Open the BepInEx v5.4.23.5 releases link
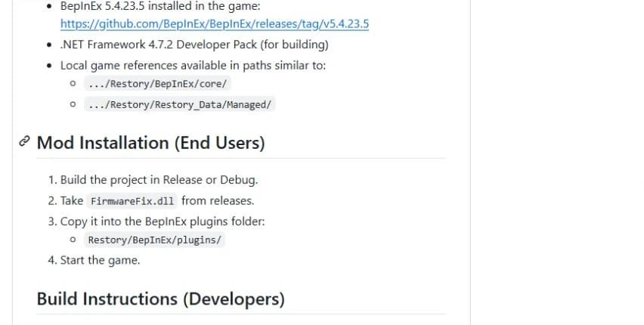644x325 pixels. [215, 24]
